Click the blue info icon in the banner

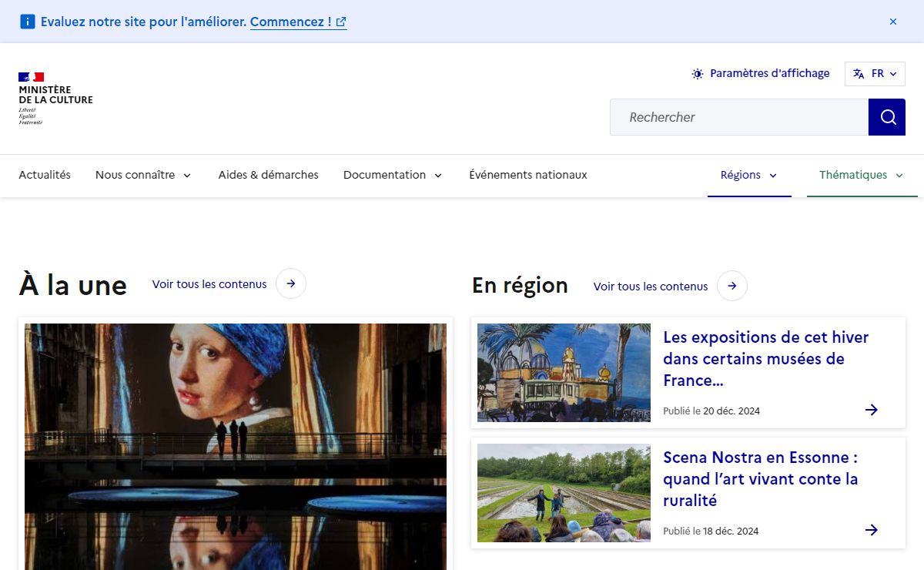28,22
